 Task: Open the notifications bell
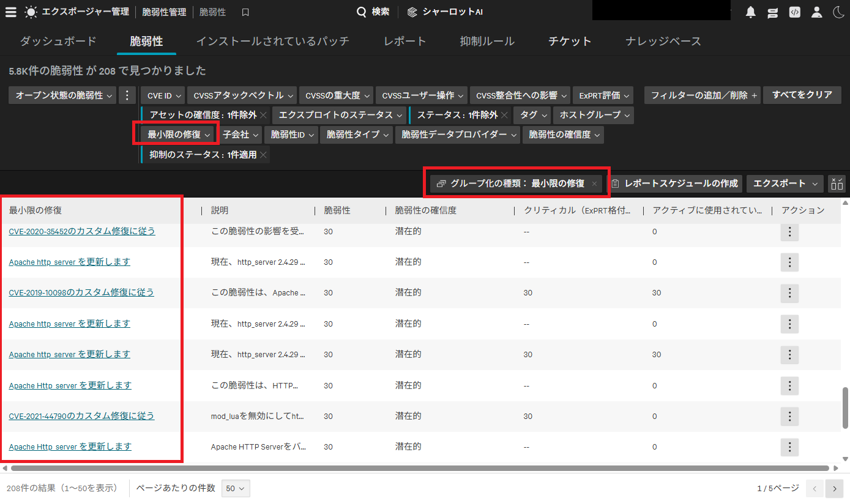(x=750, y=12)
